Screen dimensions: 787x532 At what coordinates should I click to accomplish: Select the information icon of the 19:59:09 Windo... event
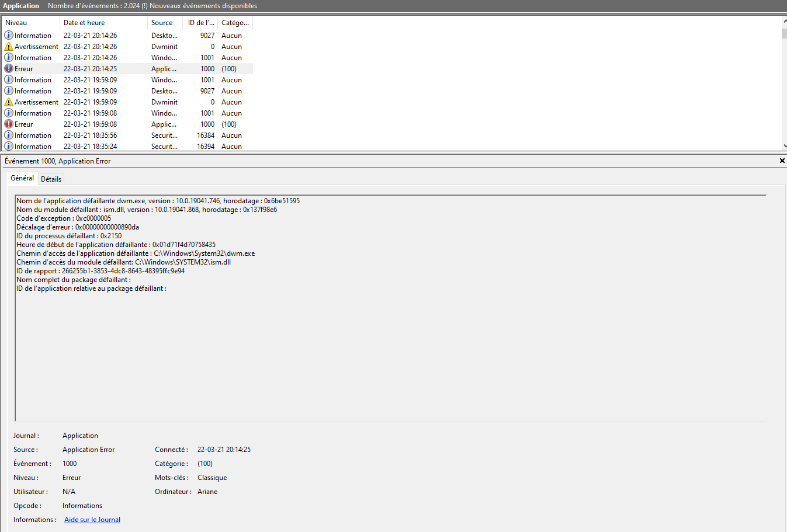9,80
